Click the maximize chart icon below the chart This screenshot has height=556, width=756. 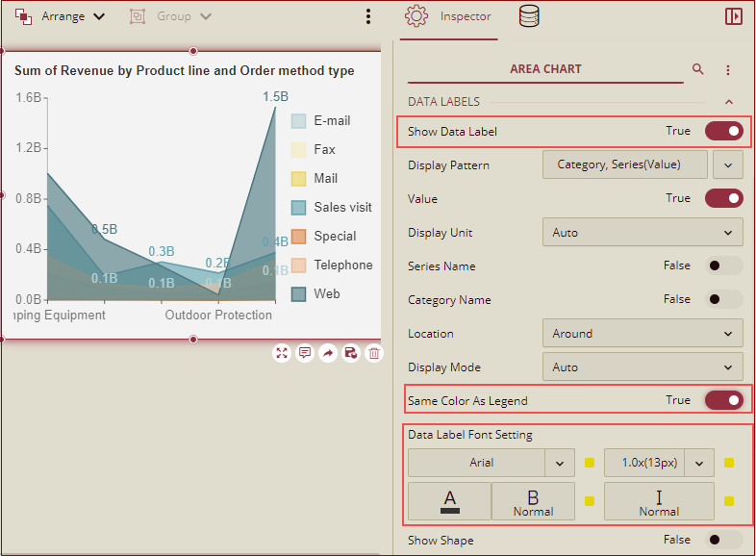tap(282, 353)
